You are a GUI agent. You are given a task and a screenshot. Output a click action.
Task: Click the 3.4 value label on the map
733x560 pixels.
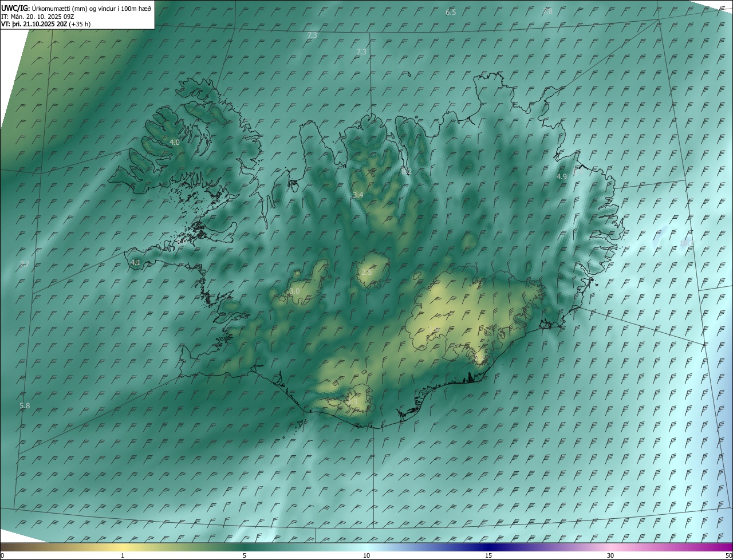coord(358,195)
